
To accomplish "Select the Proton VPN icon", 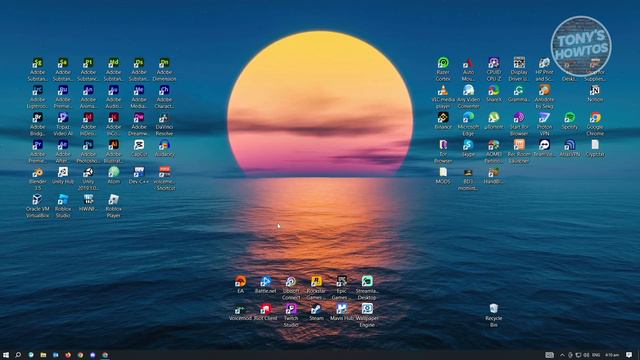I will coord(544,118).
